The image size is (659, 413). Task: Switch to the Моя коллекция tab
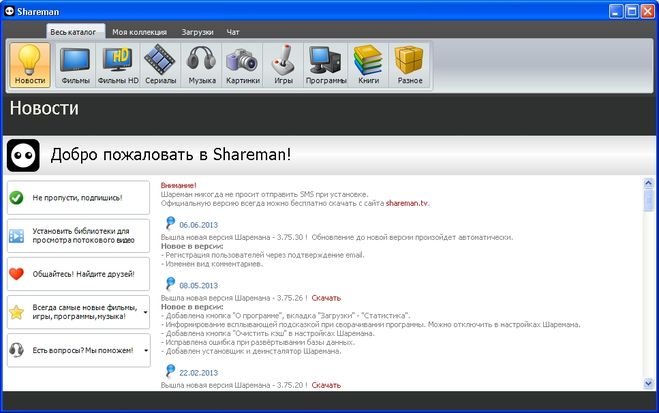139,32
